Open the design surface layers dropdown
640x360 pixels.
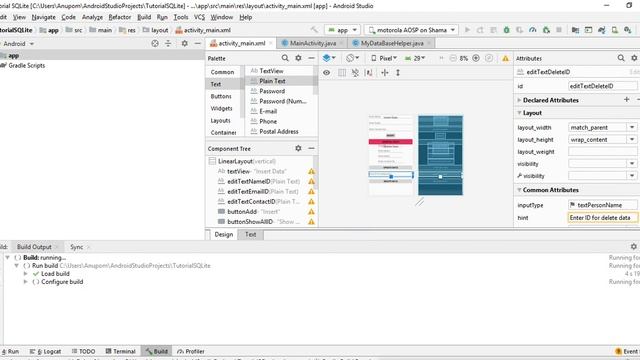click(329, 58)
